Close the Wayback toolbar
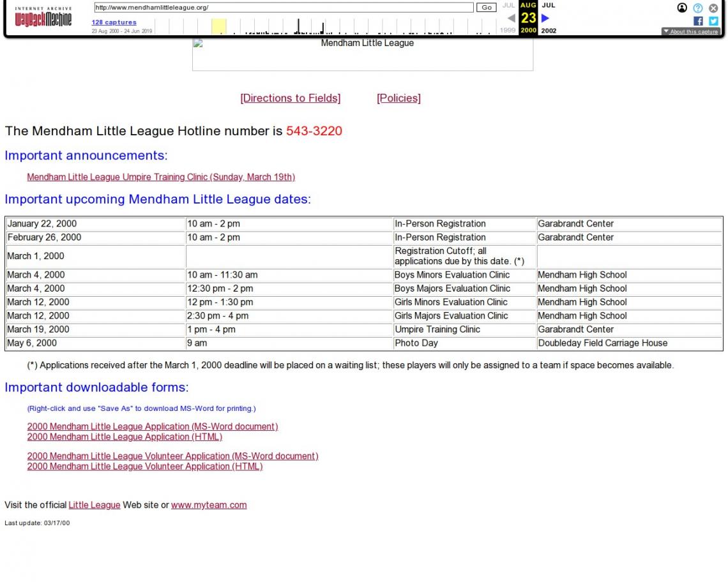728x582 pixels. coord(713,8)
